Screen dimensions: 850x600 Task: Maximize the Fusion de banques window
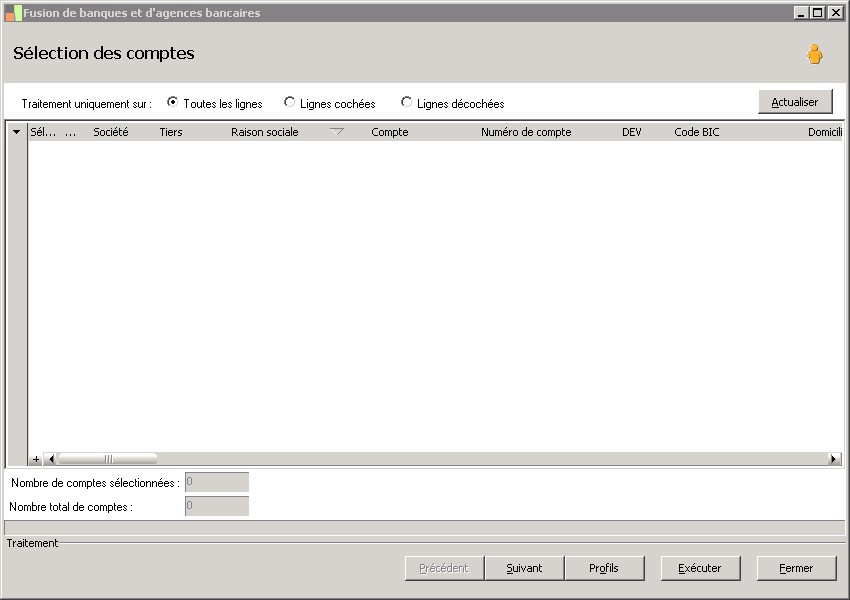tap(818, 12)
